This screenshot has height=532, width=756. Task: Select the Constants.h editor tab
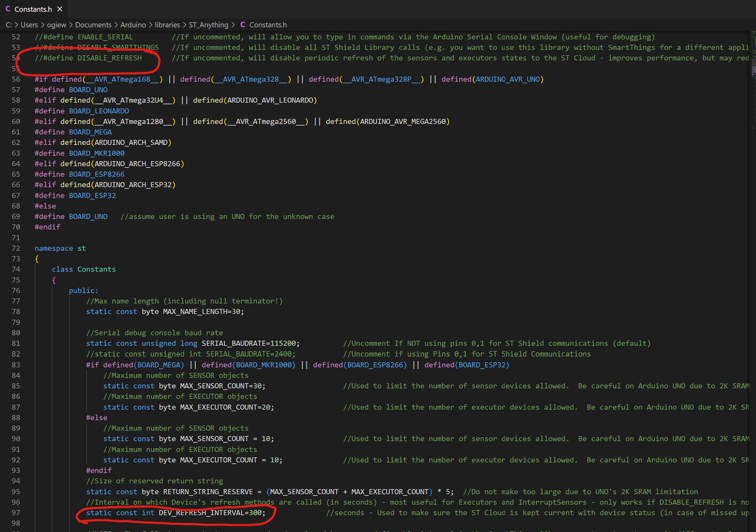click(33, 9)
